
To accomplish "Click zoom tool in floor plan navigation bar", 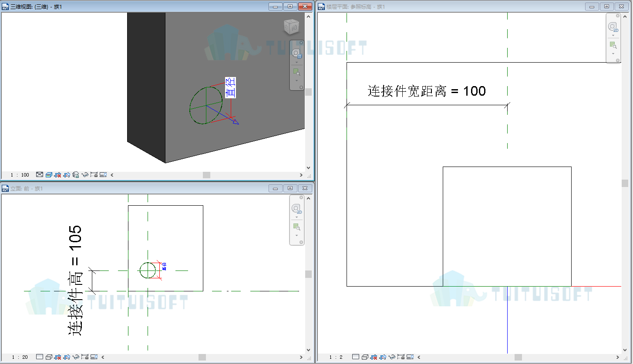I will 613,45.
